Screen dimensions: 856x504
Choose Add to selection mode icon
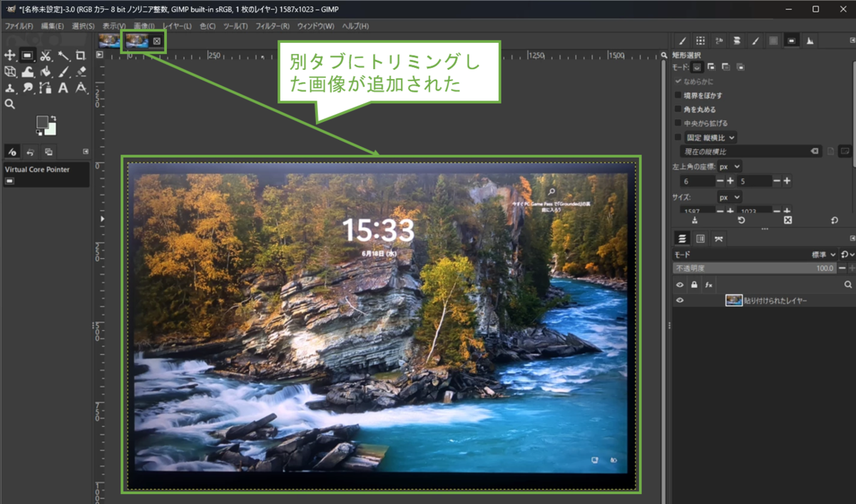tap(711, 67)
